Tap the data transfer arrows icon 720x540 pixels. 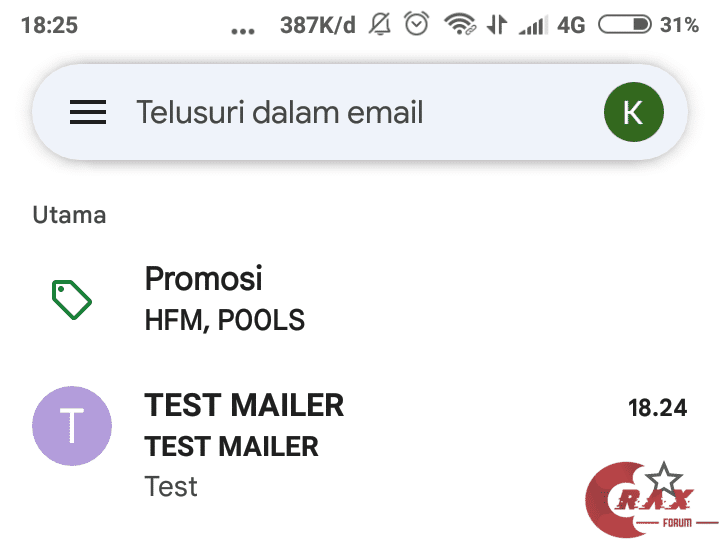[497, 25]
